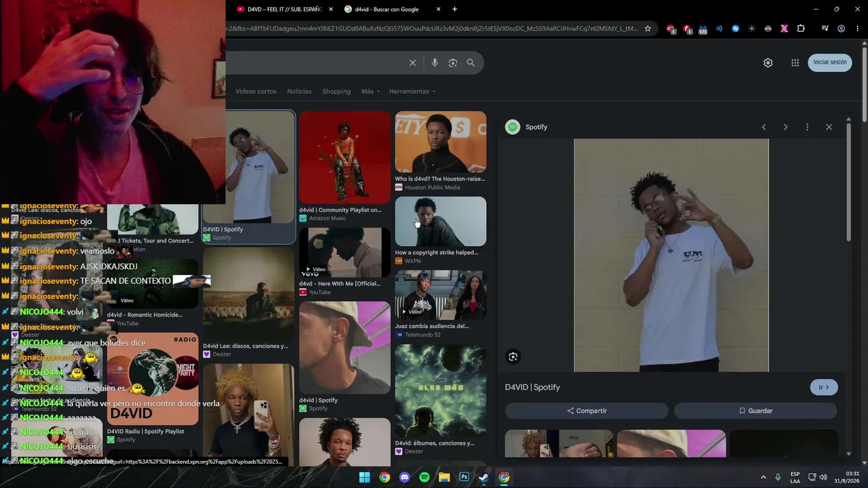Open the D4VID Radio Spotify Playlist thumbnail
The height and width of the screenshot is (488, 868).
(153, 380)
